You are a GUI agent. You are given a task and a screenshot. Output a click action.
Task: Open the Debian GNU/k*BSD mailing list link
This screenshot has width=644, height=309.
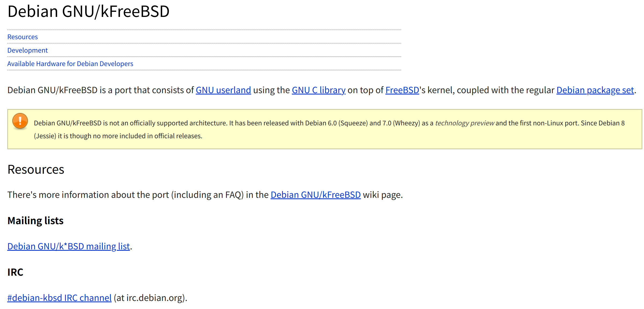click(68, 246)
